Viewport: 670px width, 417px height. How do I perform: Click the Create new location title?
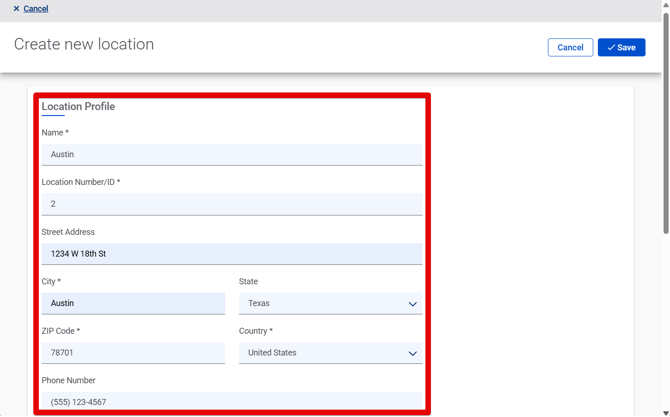pyautogui.click(x=84, y=44)
